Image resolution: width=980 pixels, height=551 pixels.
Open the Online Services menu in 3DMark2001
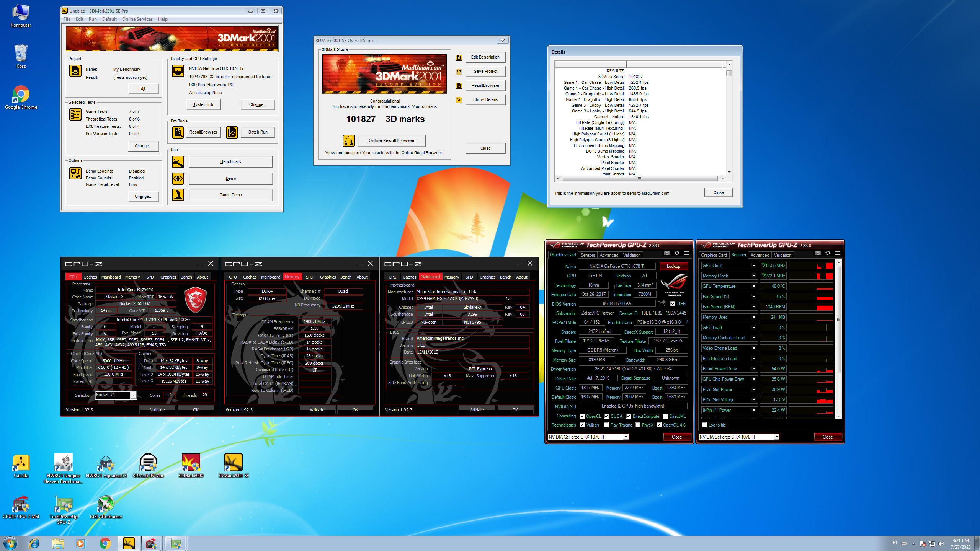(137, 19)
